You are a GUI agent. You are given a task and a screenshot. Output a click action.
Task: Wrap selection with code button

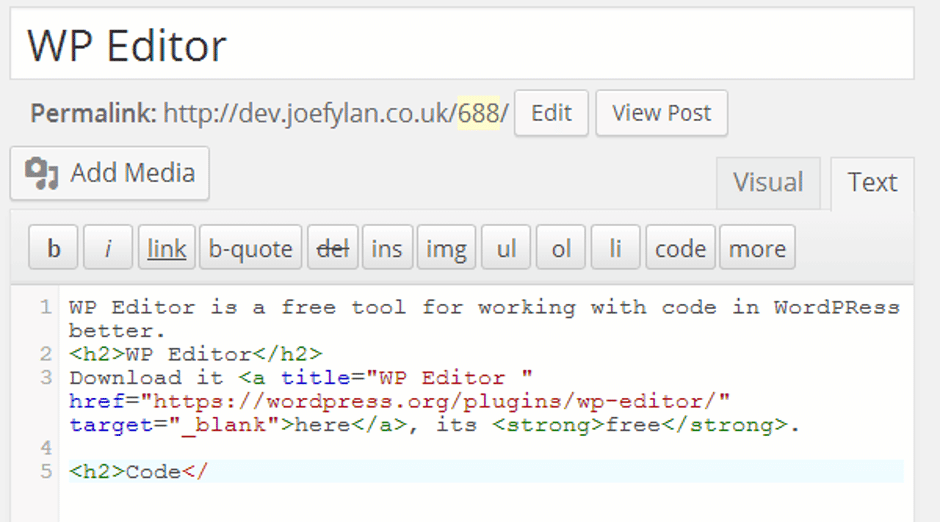(681, 247)
